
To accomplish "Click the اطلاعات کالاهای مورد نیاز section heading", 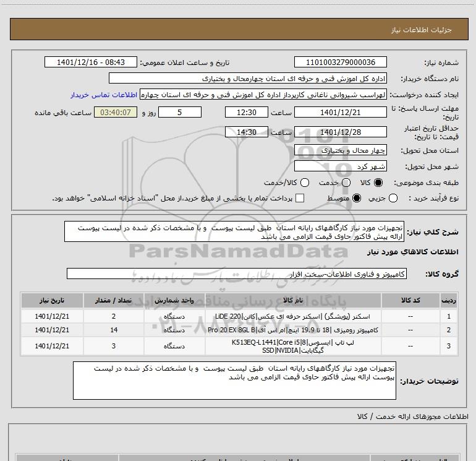I will click(x=412, y=252).
